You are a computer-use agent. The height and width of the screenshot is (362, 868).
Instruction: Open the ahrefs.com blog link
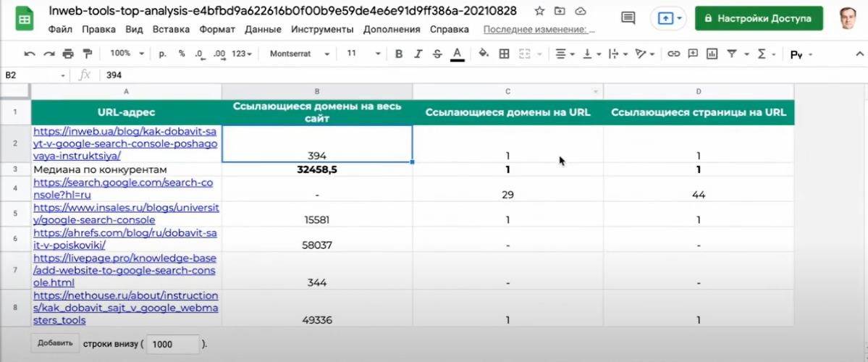point(125,239)
